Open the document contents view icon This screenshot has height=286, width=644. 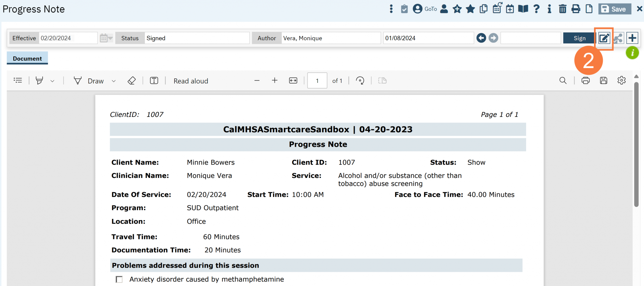(18, 80)
